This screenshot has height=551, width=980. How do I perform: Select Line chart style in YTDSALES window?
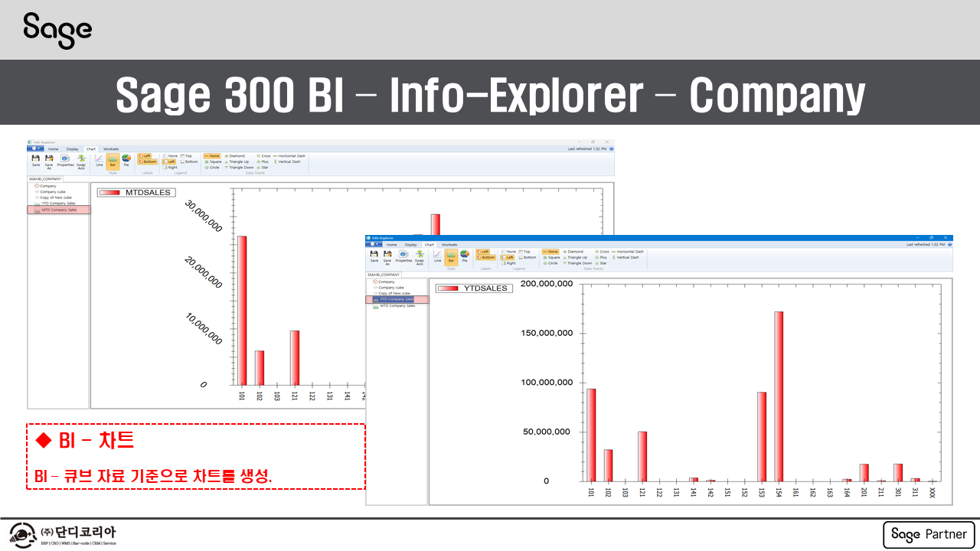[438, 256]
